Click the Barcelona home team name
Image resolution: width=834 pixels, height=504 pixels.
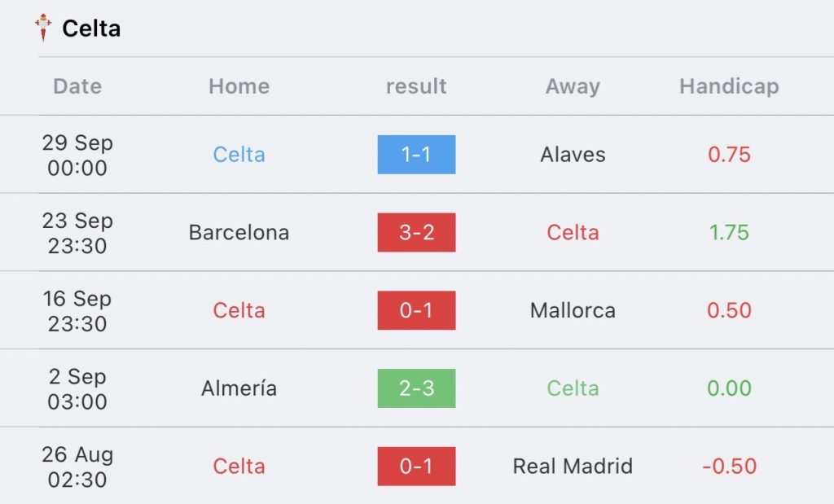[239, 232]
